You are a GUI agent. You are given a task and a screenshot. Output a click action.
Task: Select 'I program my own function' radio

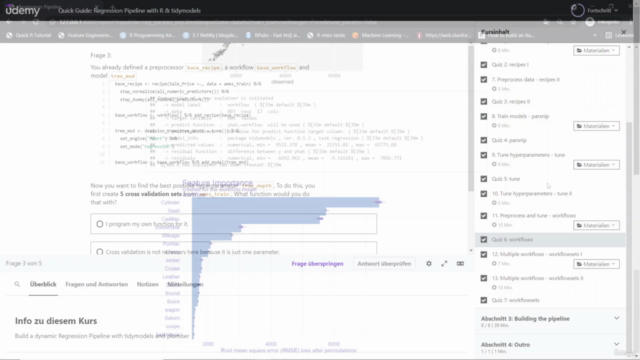(100, 224)
